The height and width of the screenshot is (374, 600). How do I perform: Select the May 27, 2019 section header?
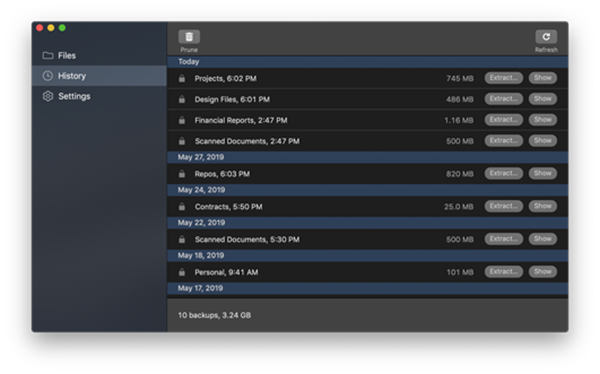(x=367, y=157)
